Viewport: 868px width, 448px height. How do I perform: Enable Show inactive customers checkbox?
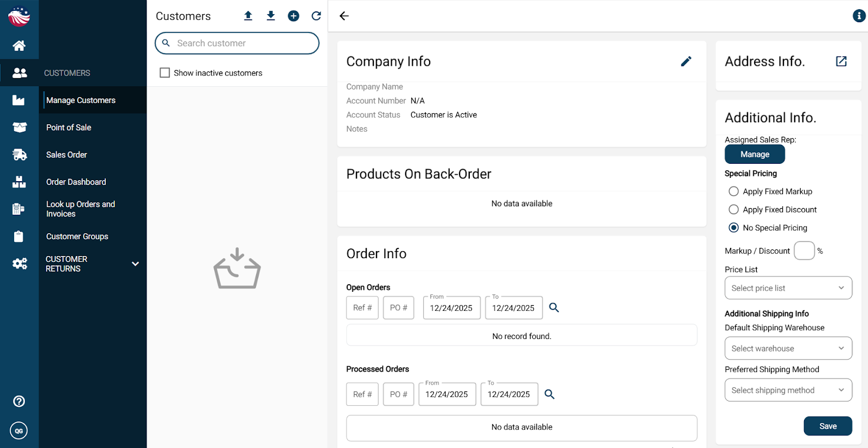(x=165, y=73)
